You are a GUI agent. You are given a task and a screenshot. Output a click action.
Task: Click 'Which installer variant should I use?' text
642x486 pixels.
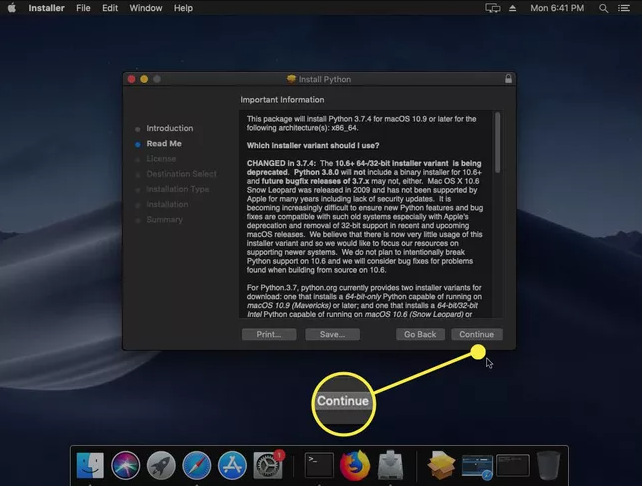313,145
